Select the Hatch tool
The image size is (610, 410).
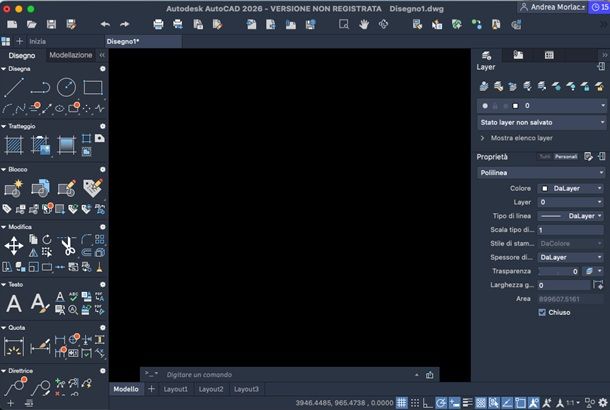pyautogui.click(x=14, y=145)
